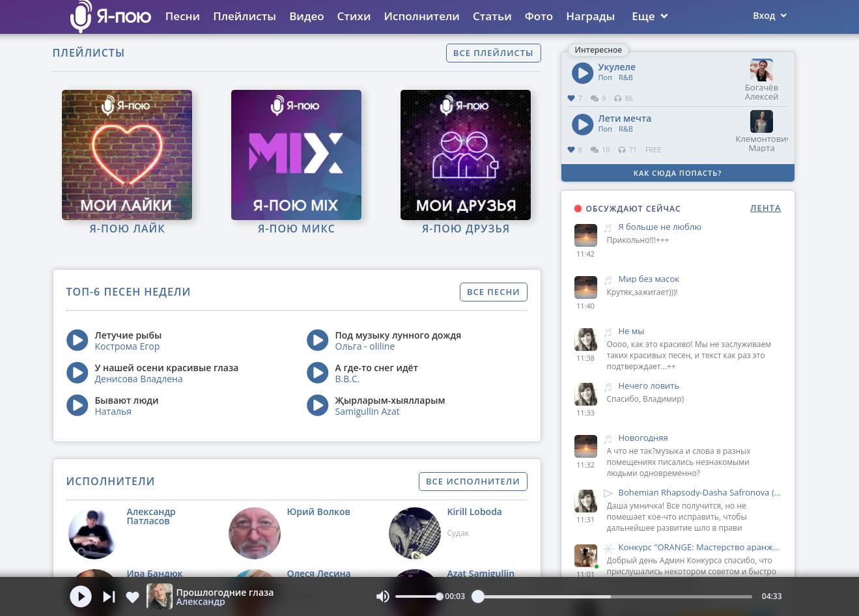Open the Песни menu item

pos(182,16)
